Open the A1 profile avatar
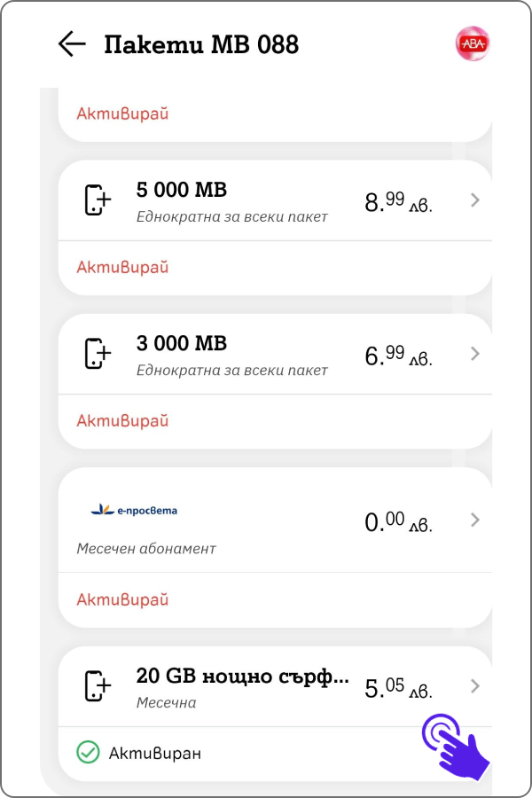This screenshot has height=798, width=532. 473,43
